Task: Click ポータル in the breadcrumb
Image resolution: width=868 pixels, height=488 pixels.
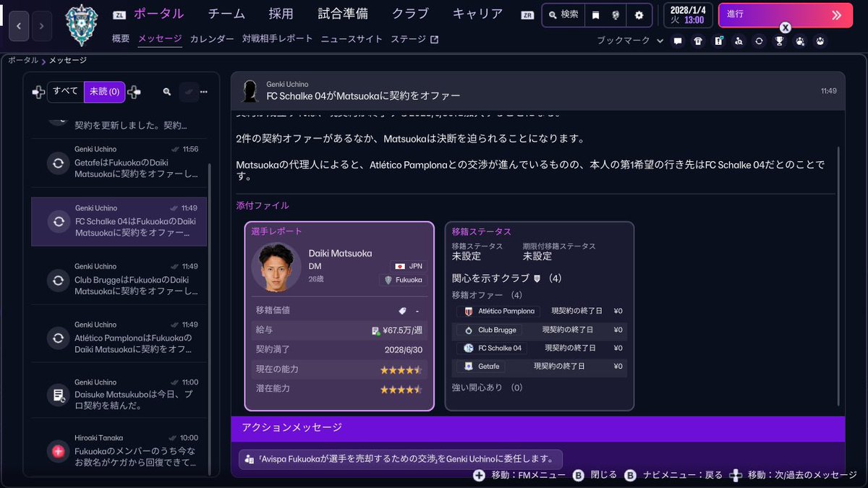Action: pos(23,60)
